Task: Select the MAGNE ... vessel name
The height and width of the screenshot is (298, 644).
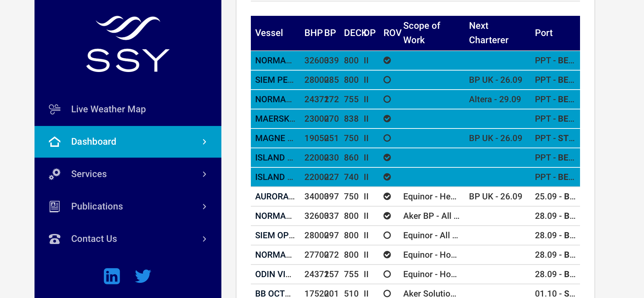Action: [x=274, y=138]
